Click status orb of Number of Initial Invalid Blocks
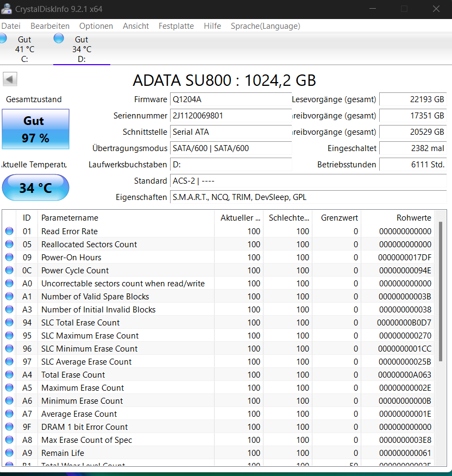Viewport: 452px width, 476px height. (x=9, y=309)
